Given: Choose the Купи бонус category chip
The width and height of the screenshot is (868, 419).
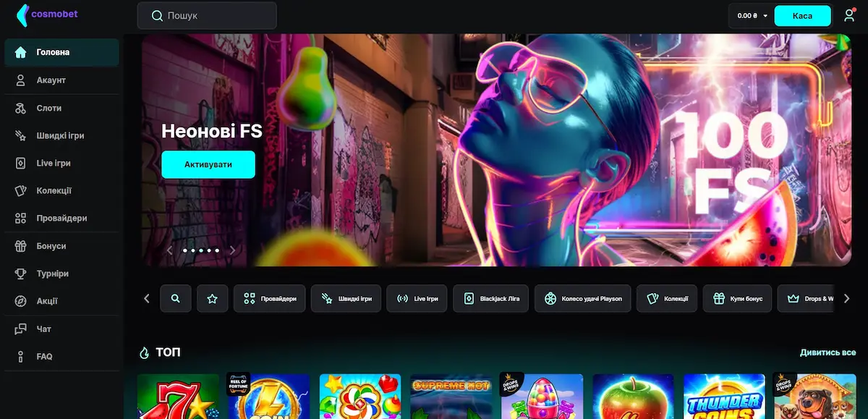Looking at the screenshot, I should 737,298.
